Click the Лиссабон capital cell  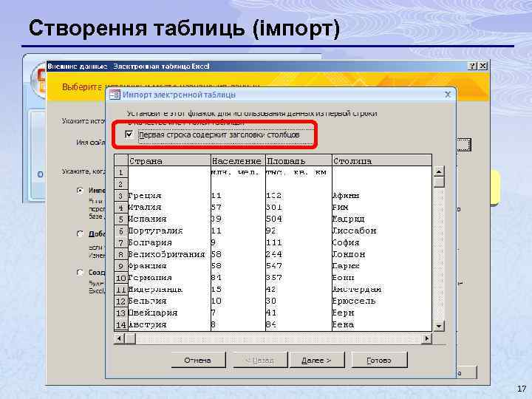pyautogui.click(x=382, y=231)
